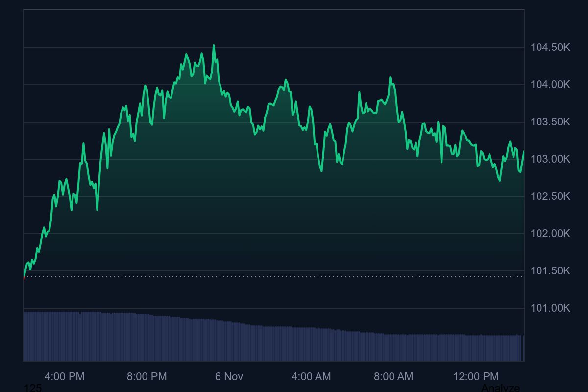This screenshot has height=392, width=588.
Task: Click the red starting point of the price line
Action: pos(24,278)
